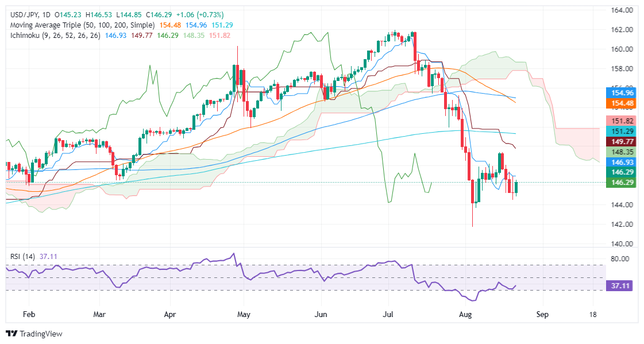Click the 80.00 RSI scale label

point(620,258)
